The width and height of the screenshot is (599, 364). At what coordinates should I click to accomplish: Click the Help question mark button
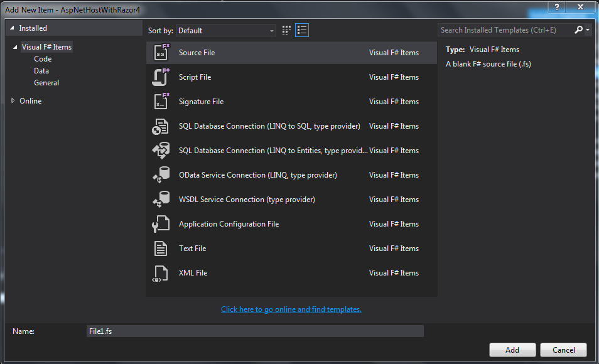click(x=557, y=6)
